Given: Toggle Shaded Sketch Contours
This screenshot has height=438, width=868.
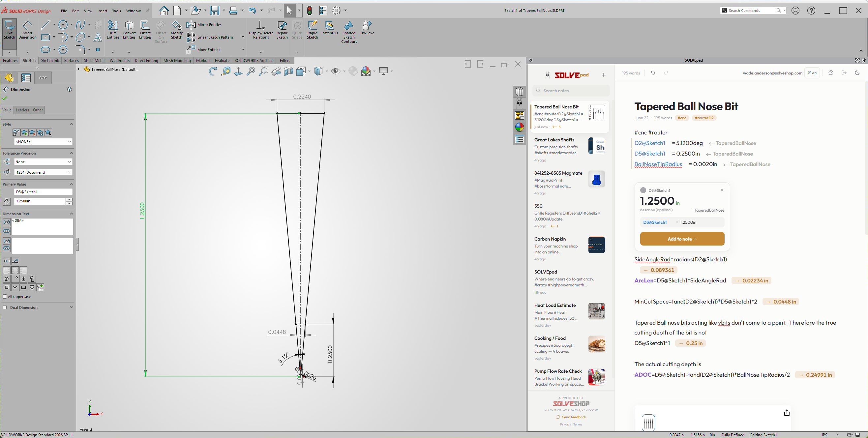Looking at the screenshot, I should 349,32.
